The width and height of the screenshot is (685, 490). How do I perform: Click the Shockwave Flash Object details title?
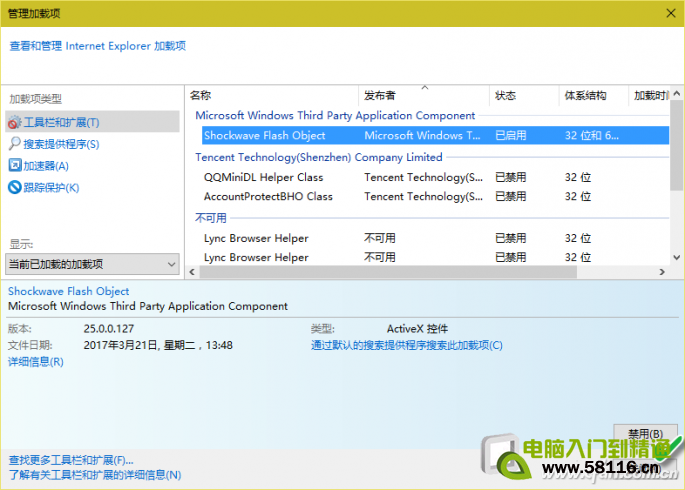point(69,291)
